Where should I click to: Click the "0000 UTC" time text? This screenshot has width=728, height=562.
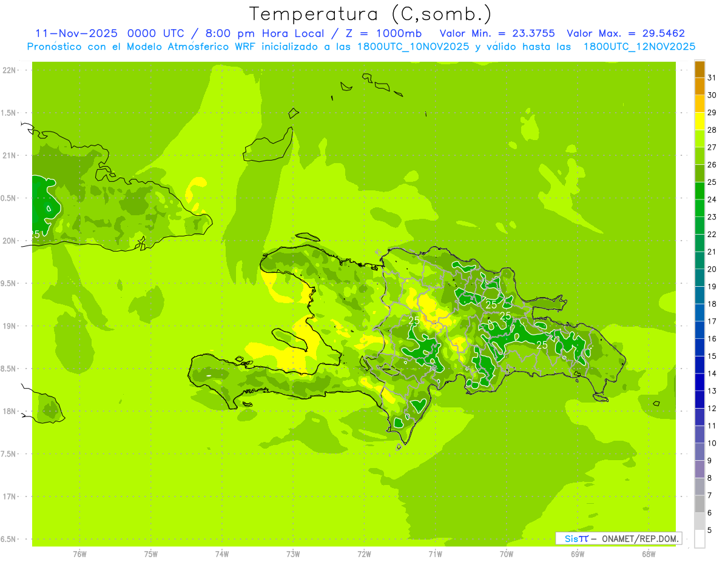point(156,33)
